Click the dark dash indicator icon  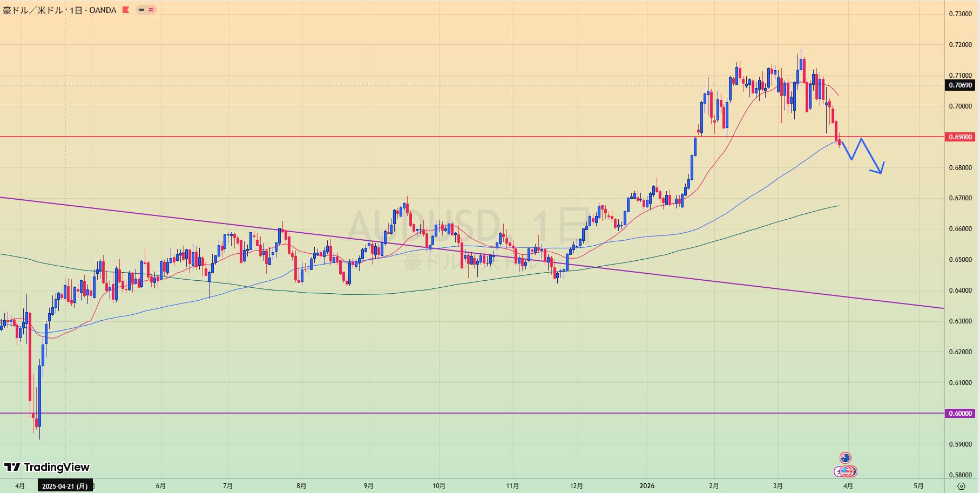pyautogui.click(x=141, y=10)
